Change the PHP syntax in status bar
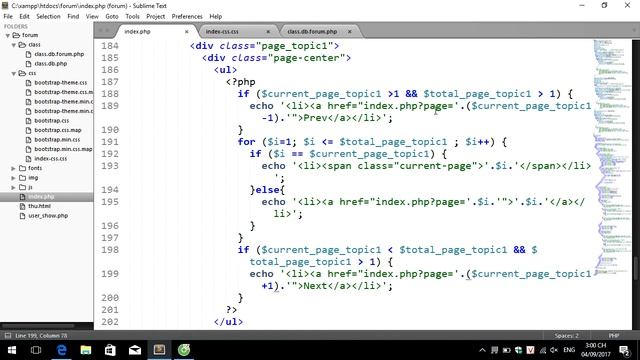The height and width of the screenshot is (360, 640). tap(614, 336)
